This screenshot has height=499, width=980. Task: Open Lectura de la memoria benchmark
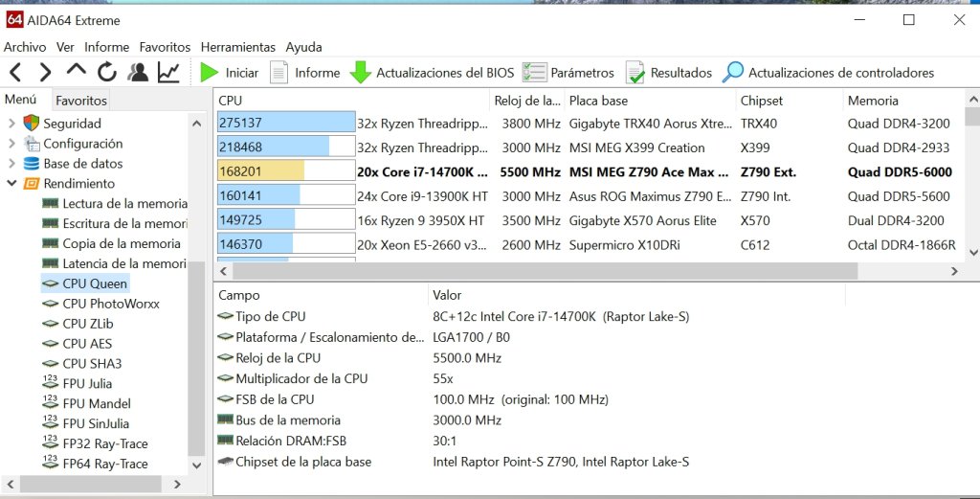click(x=115, y=203)
